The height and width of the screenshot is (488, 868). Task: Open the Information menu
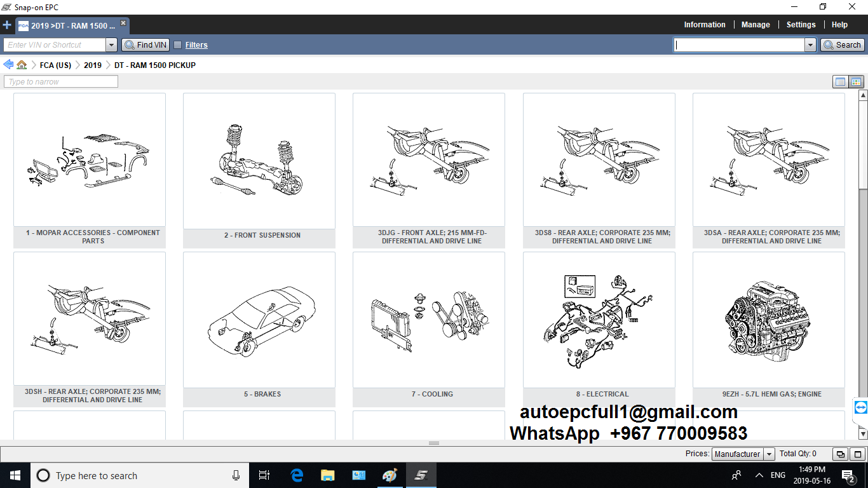point(704,25)
